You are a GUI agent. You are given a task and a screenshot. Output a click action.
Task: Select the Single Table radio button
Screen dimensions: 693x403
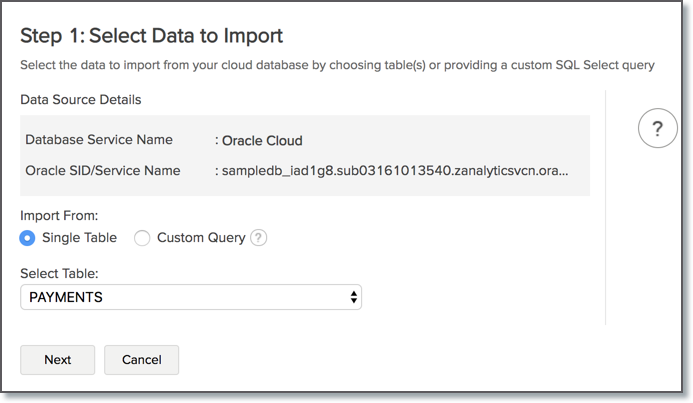28,238
